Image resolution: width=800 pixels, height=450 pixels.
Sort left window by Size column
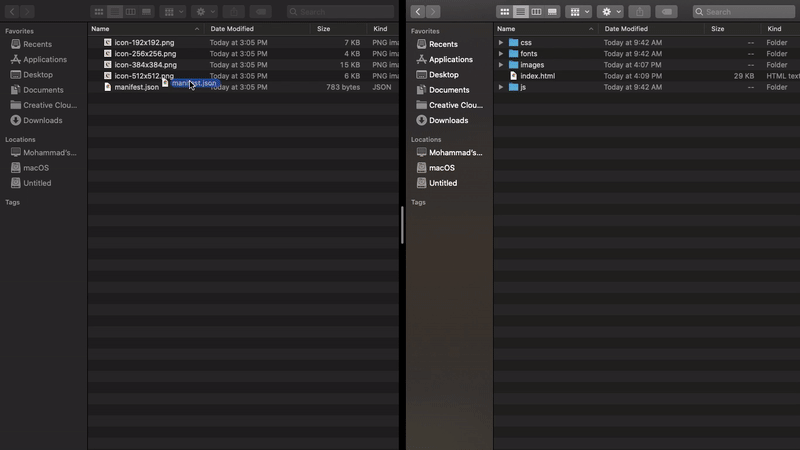(x=338, y=29)
